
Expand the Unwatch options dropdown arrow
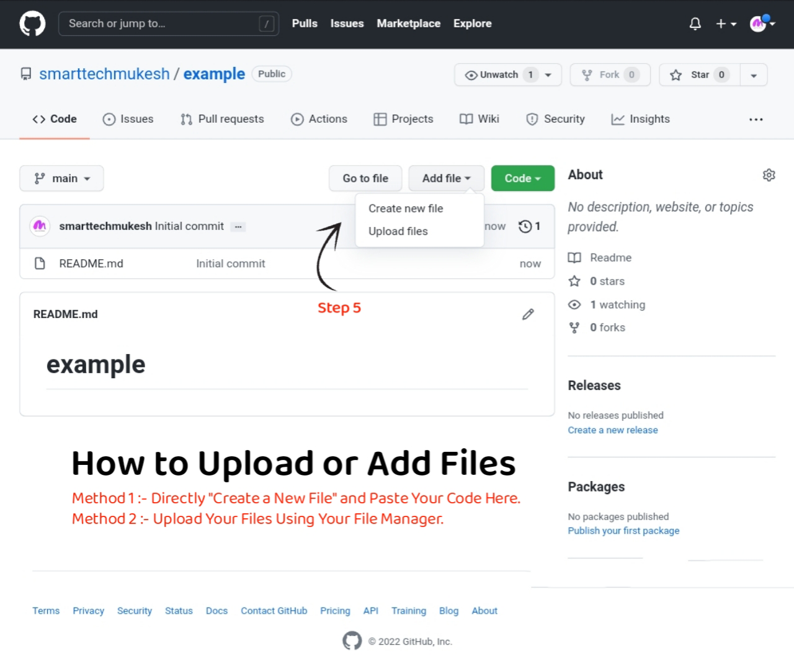point(548,74)
